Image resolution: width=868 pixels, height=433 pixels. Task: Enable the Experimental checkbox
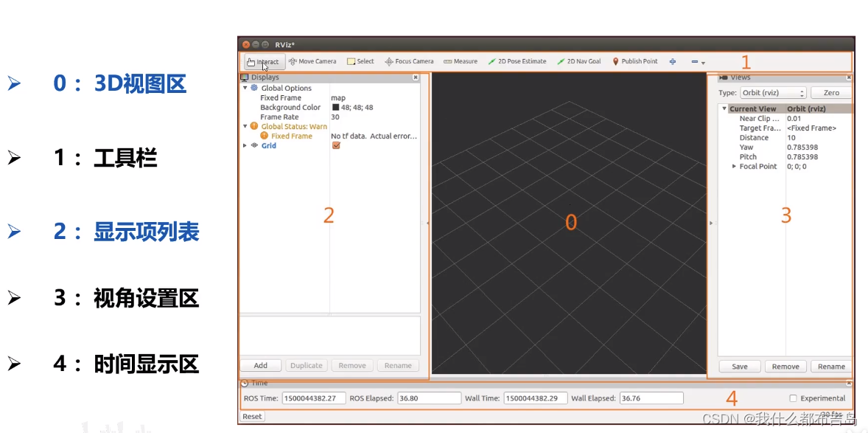(x=794, y=398)
